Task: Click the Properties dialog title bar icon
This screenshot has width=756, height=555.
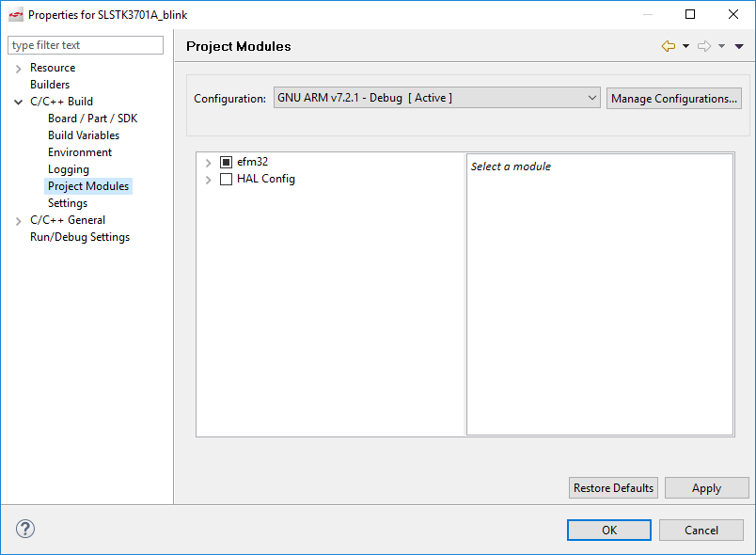Action: coord(15,14)
